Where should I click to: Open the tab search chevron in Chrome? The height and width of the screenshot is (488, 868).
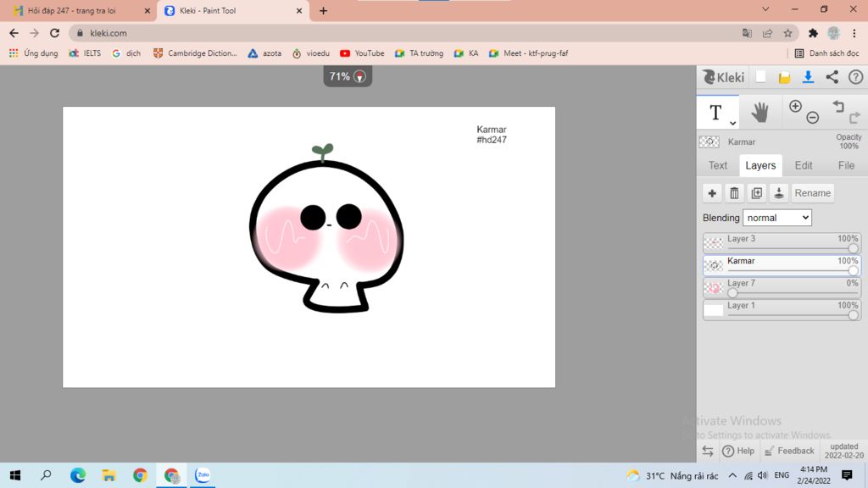click(765, 9)
